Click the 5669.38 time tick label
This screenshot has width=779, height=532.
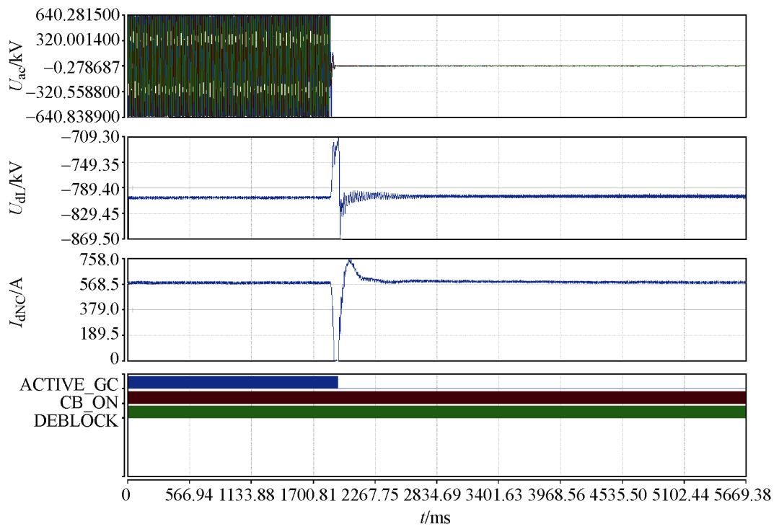tap(742, 495)
